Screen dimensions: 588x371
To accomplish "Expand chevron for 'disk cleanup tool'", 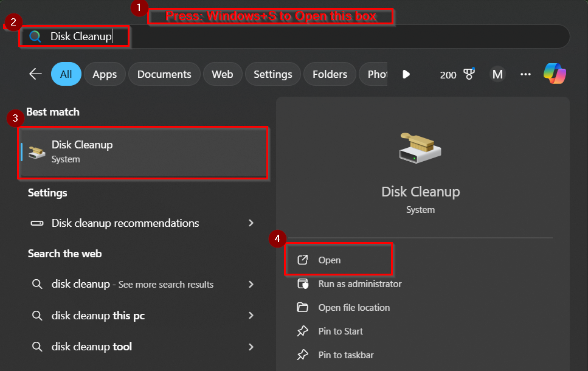I will coord(251,347).
